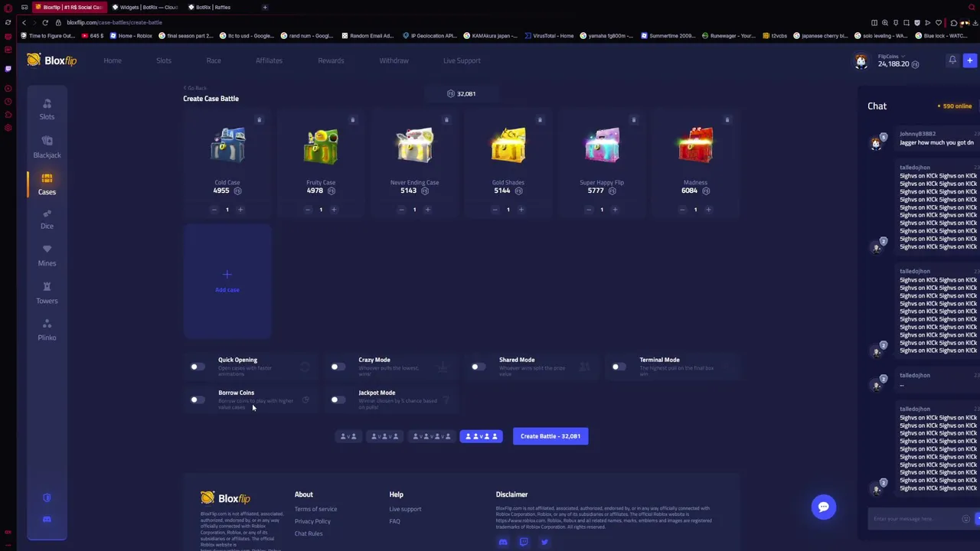Decrease Gold Shades quantity

[495, 210]
